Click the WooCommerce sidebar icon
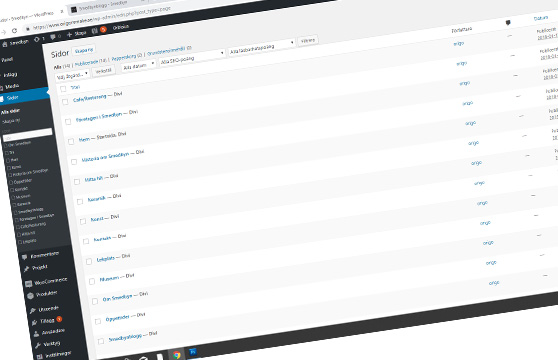Image resolution: width=558 pixels, height=360 pixels. pyautogui.click(x=28, y=284)
